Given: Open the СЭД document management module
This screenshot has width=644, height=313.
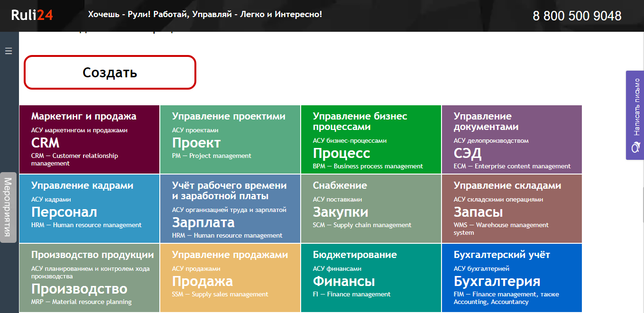Looking at the screenshot, I should (x=512, y=139).
